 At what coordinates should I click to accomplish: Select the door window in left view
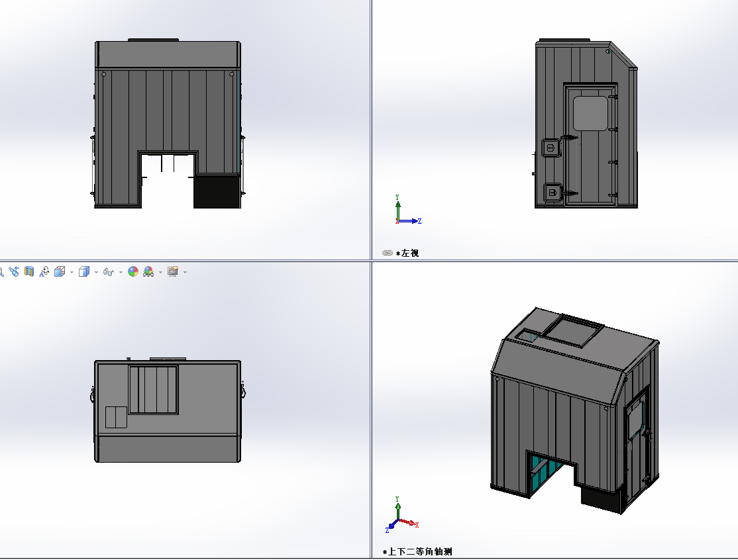pos(590,113)
